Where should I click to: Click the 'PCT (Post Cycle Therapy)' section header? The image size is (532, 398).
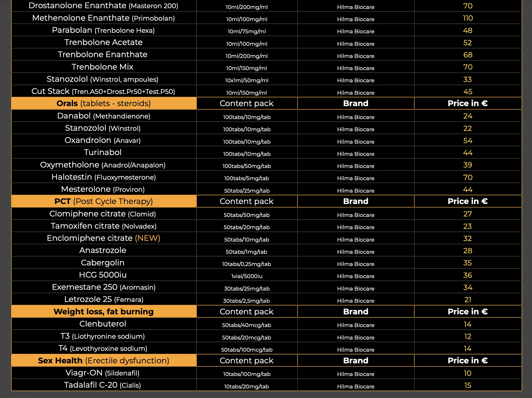coord(104,201)
